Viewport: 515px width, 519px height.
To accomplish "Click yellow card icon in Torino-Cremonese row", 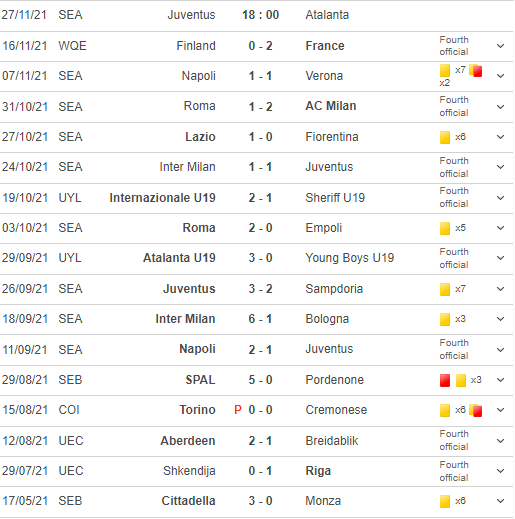I will point(445,410).
